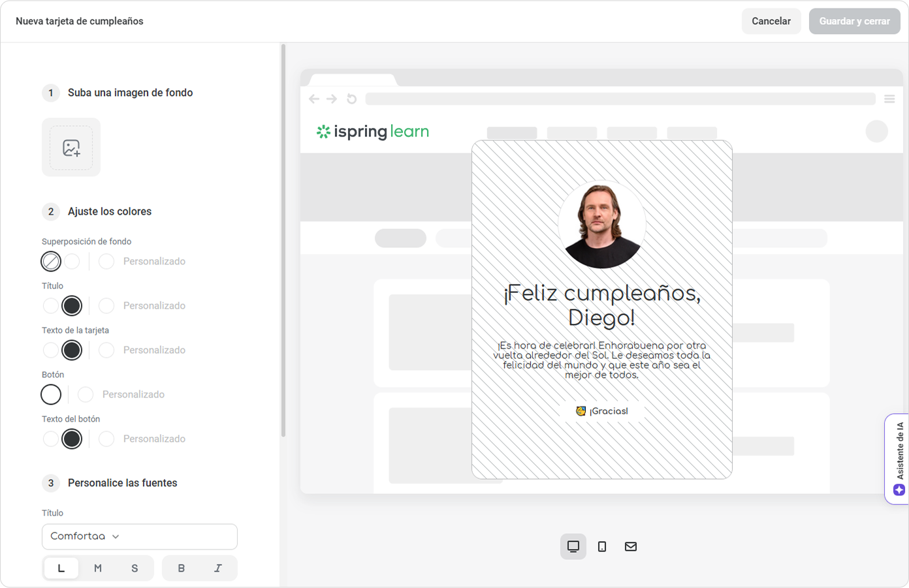This screenshot has height=588, width=909.
Task: Open the Asistente de IA panel
Action: coord(899,459)
